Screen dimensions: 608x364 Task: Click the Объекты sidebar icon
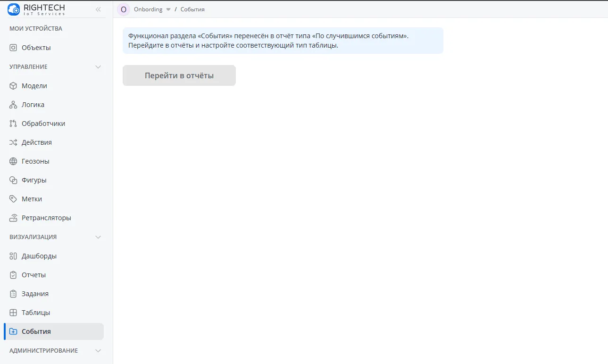coord(13,48)
